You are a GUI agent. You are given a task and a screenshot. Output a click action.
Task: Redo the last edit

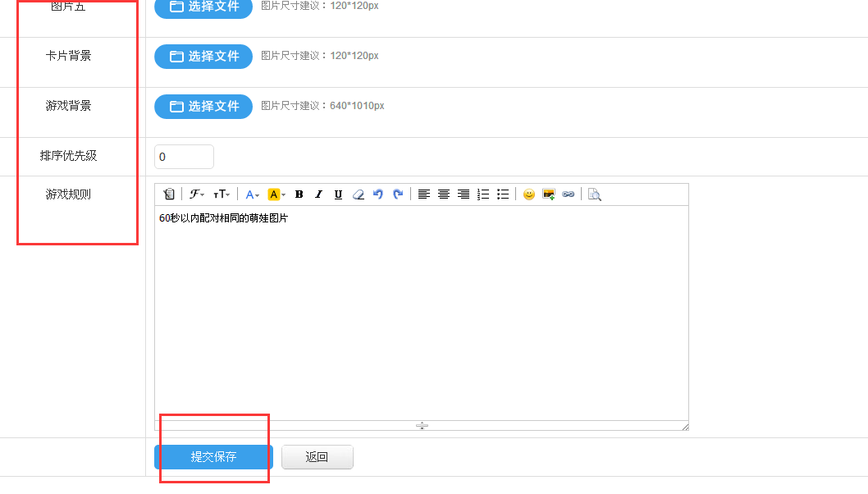tap(398, 194)
